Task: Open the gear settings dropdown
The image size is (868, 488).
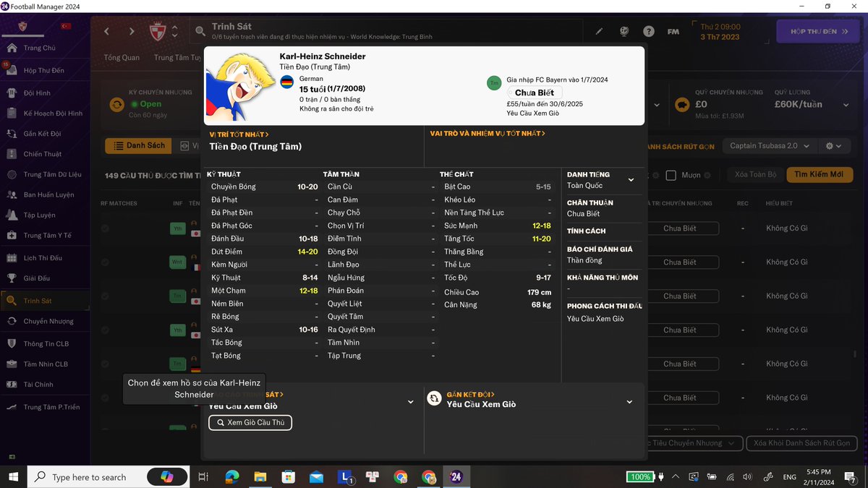Action: [833, 146]
